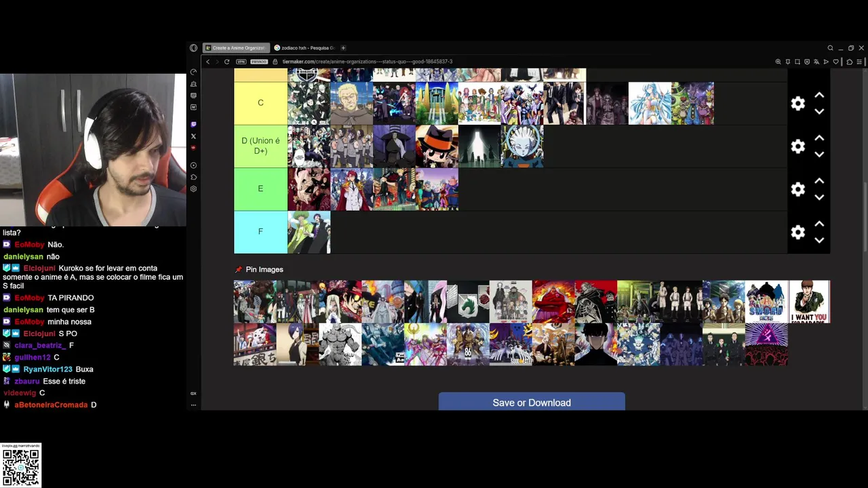Click chat username aBetoneiraCromada
868x488 pixels.
click(x=51, y=405)
